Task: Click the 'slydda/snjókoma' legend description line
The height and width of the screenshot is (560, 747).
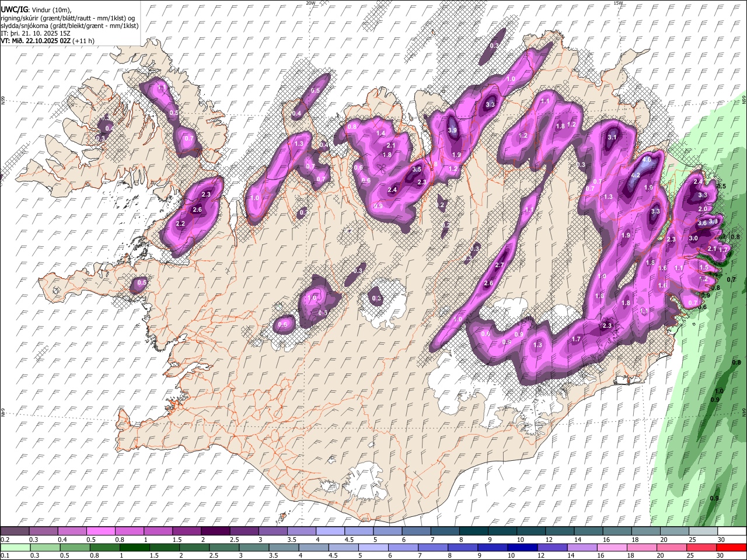Action: [69, 26]
